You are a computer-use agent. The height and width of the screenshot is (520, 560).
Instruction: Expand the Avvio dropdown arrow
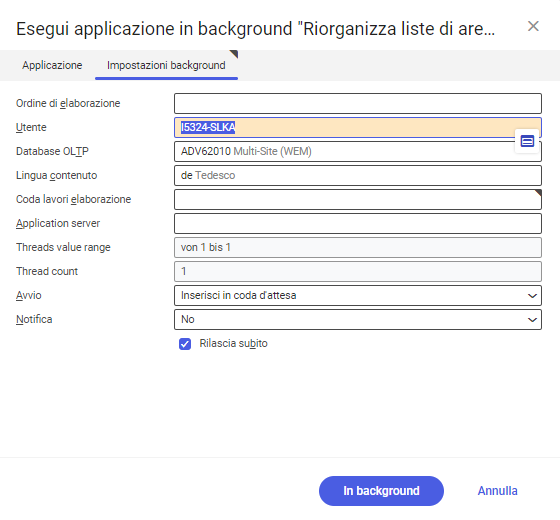coord(532,296)
